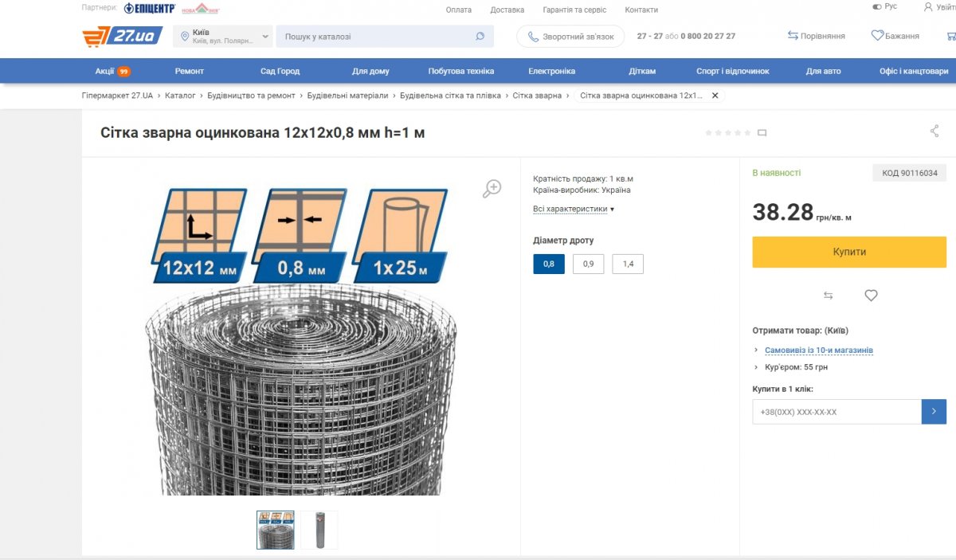The width and height of the screenshot is (956, 560).
Task: Select wire diameter 0,9
Action: pos(588,264)
